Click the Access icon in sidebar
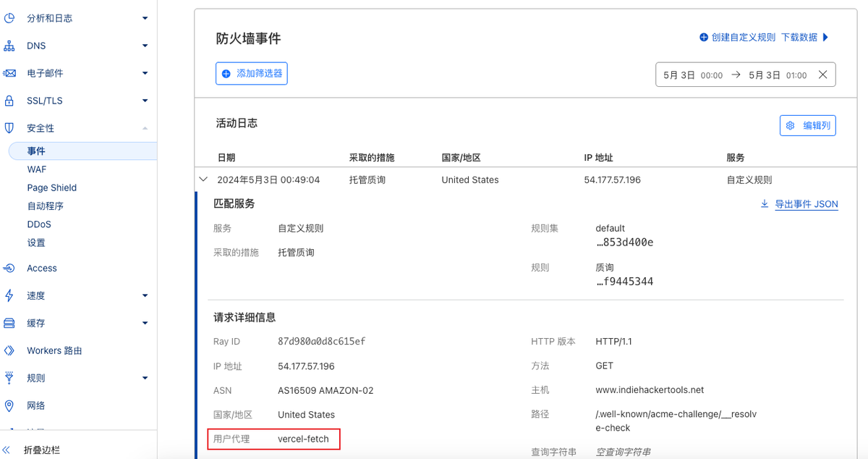This screenshot has width=868, height=459. 9,268
